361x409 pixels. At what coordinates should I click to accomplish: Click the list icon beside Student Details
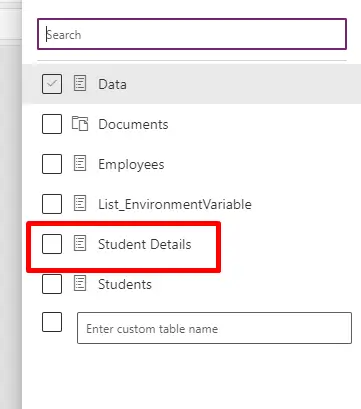(x=80, y=243)
